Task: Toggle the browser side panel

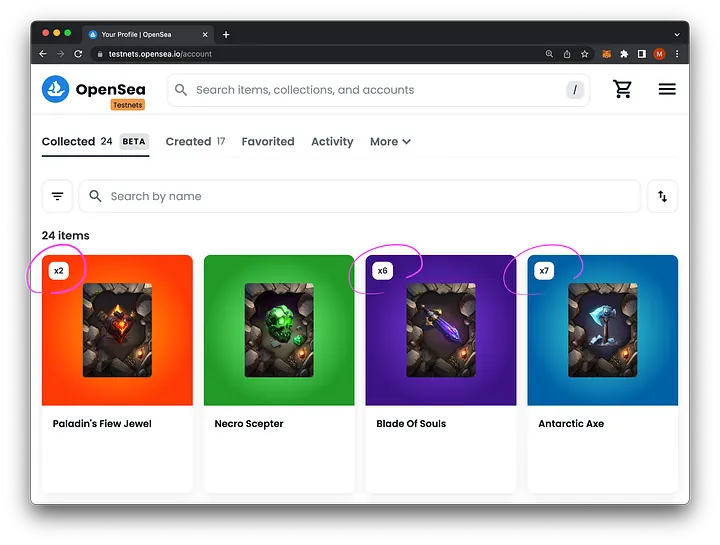Action: tap(642, 54)
